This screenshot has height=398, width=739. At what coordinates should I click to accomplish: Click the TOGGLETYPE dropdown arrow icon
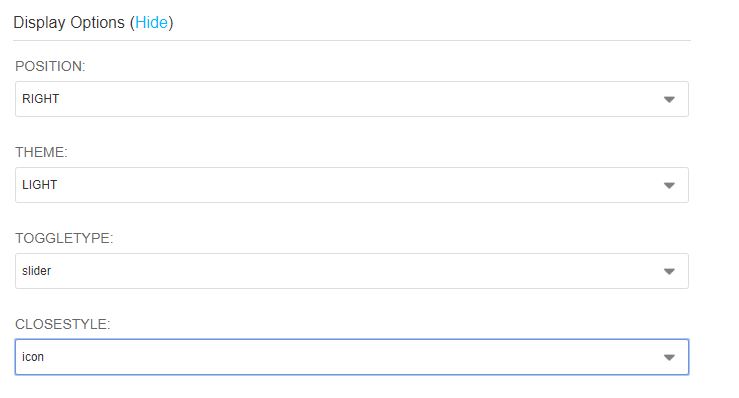click(669, 272)
